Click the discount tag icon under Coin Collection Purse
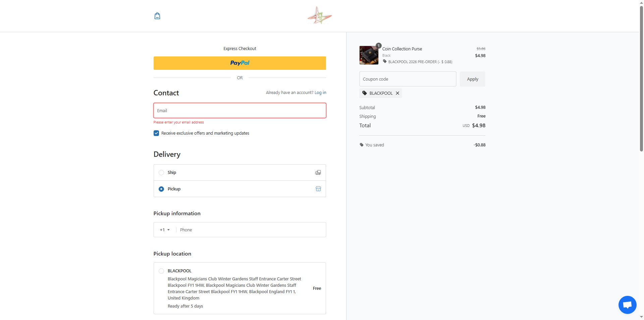644x320 pixels. (x=385, y=61)
